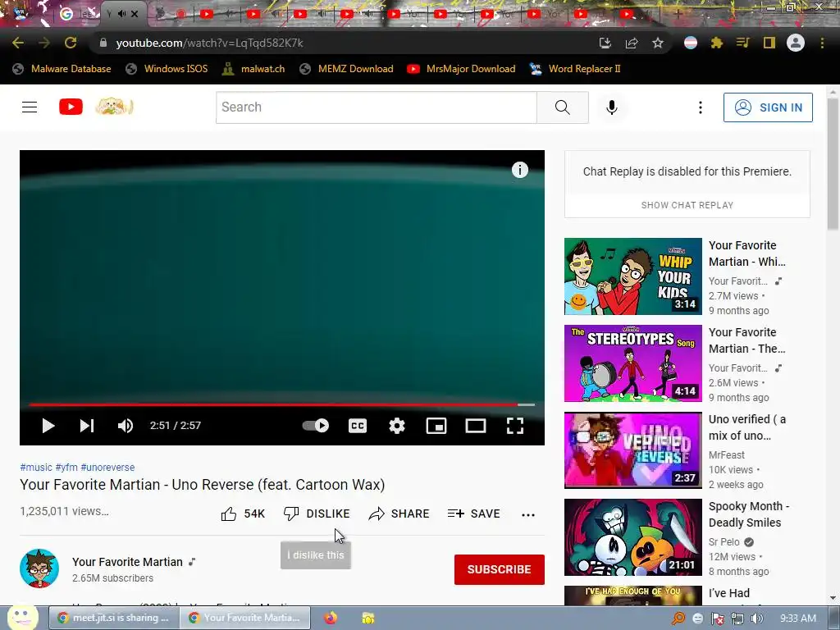Open the player settings gear

[x=397, y=426]
